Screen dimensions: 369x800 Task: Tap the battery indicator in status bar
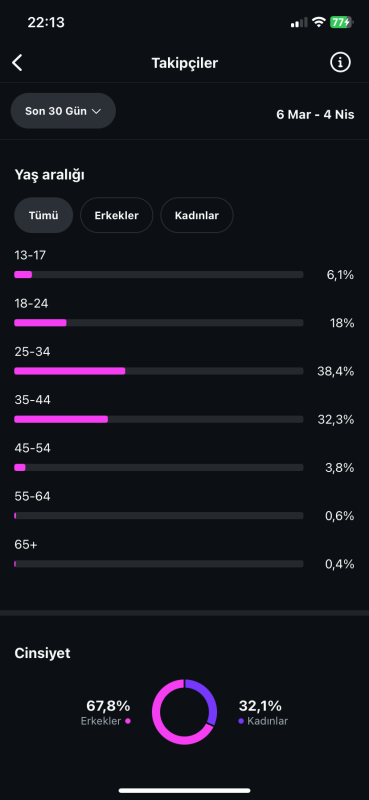[341, 22]
